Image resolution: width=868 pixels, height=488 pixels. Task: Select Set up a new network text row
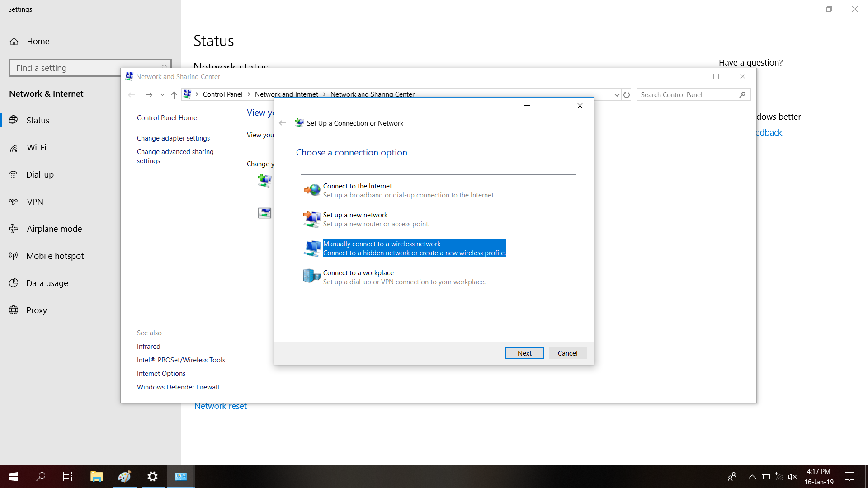(x=376, y=220)
